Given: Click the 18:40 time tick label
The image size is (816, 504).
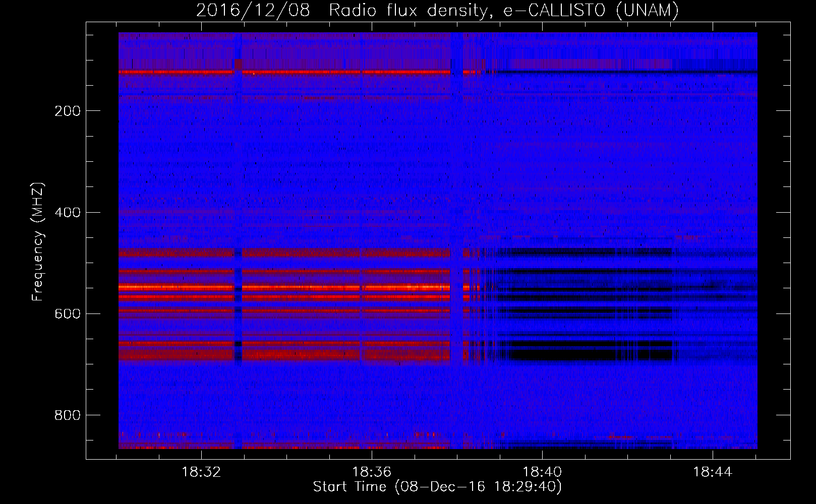Looking at the screenshot, I should tap(542, 472).
